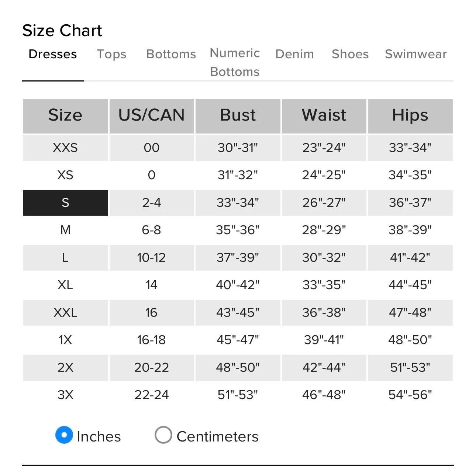Pick the 3X size cell
This screenshot has height=471, width=476.
pyautogui.click(x=66, y=395)
